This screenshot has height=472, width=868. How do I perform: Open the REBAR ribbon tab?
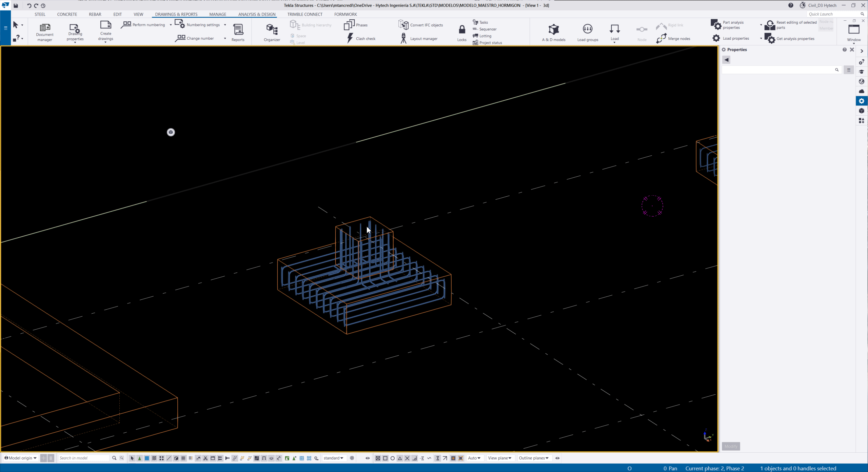point(95,14)
